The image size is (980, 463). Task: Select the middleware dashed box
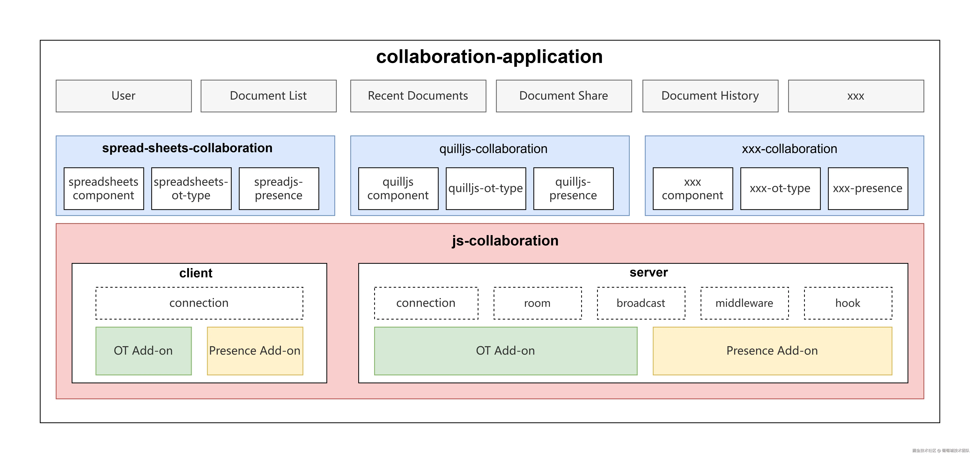tap(745, 303)
